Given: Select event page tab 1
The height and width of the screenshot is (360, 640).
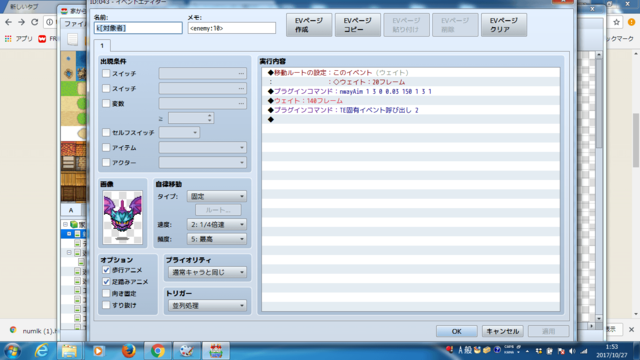Looking at the screenshot, I should tap(102, 45).
